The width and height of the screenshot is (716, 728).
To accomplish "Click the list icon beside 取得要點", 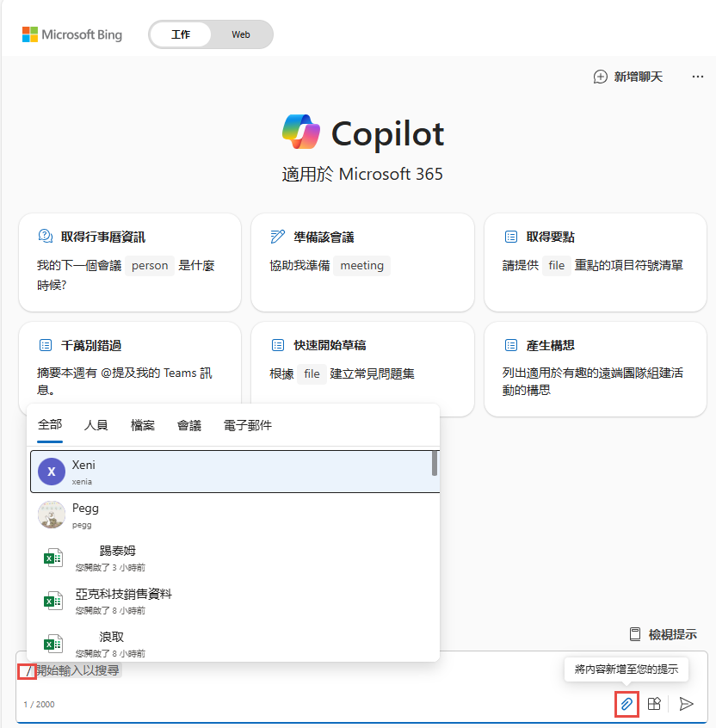I will [511, 237].
